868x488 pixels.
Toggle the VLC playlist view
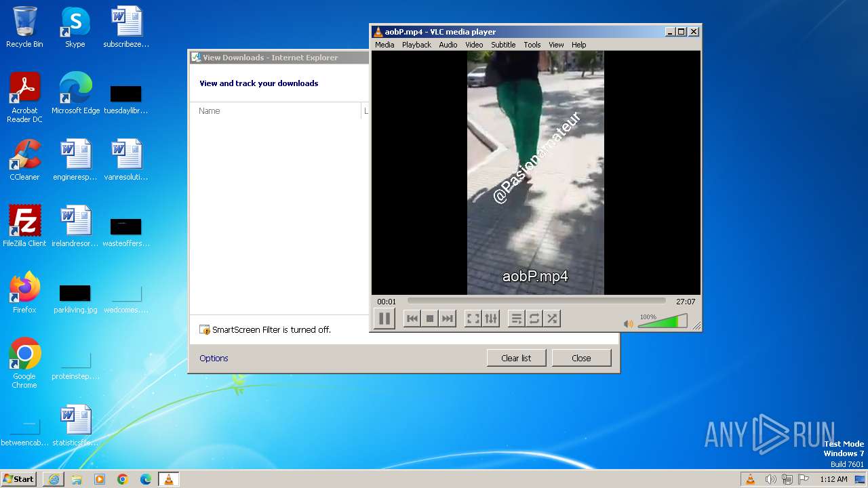tap(517, 319)
